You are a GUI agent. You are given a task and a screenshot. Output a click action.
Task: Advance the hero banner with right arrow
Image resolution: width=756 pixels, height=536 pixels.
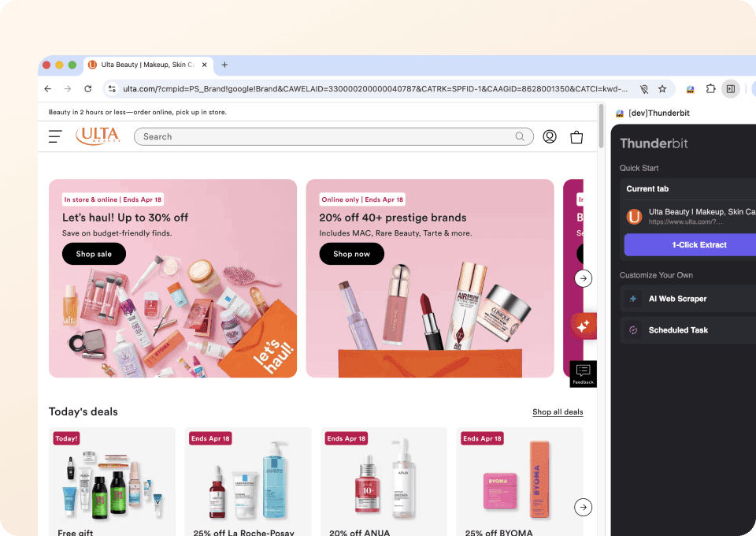point(584,278)
